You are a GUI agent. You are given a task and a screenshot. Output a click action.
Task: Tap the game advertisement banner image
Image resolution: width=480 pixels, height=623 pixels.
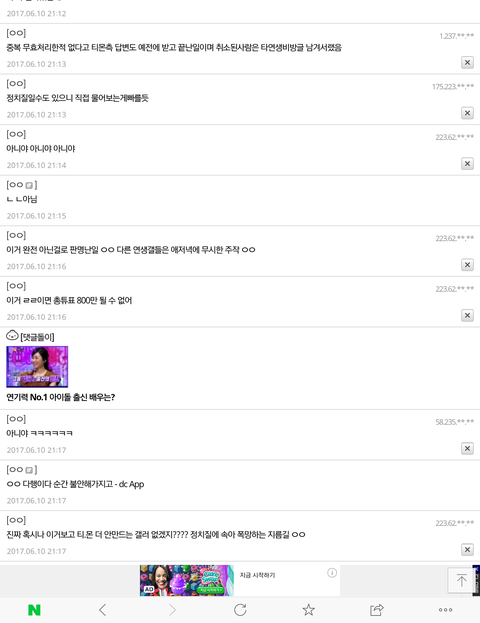[x=187, y=580]
